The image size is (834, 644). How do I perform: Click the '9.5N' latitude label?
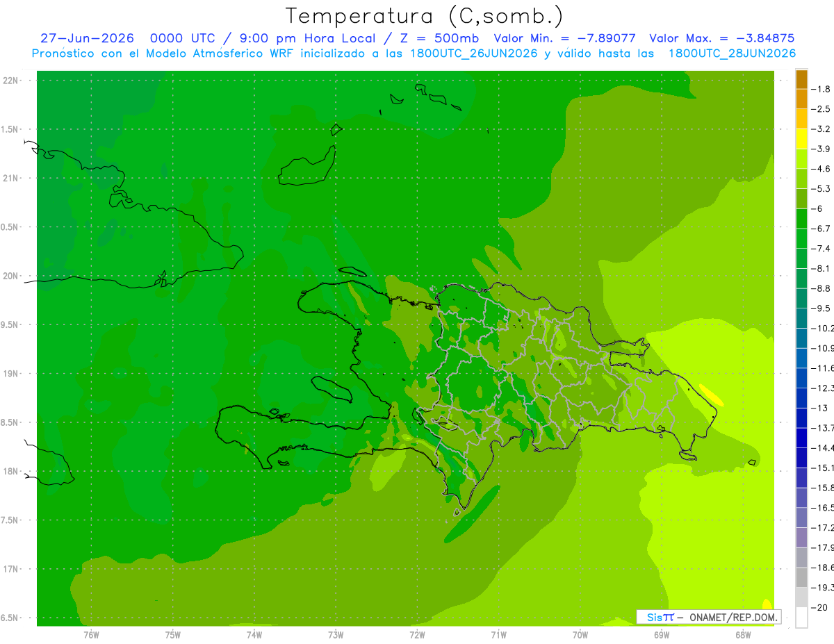(x=10, y=324)
